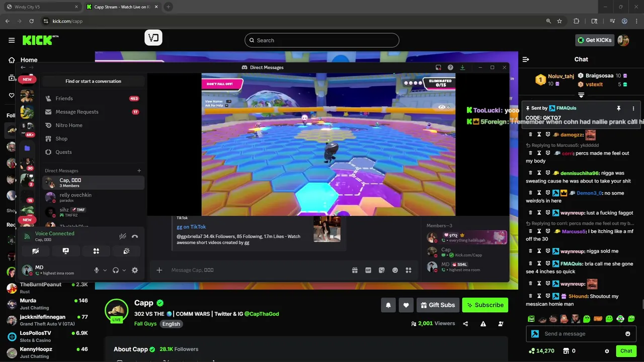Share the Capp stream
Image resolution: width=644 pixels, height=362 pixels.
[x=465, y=324]
